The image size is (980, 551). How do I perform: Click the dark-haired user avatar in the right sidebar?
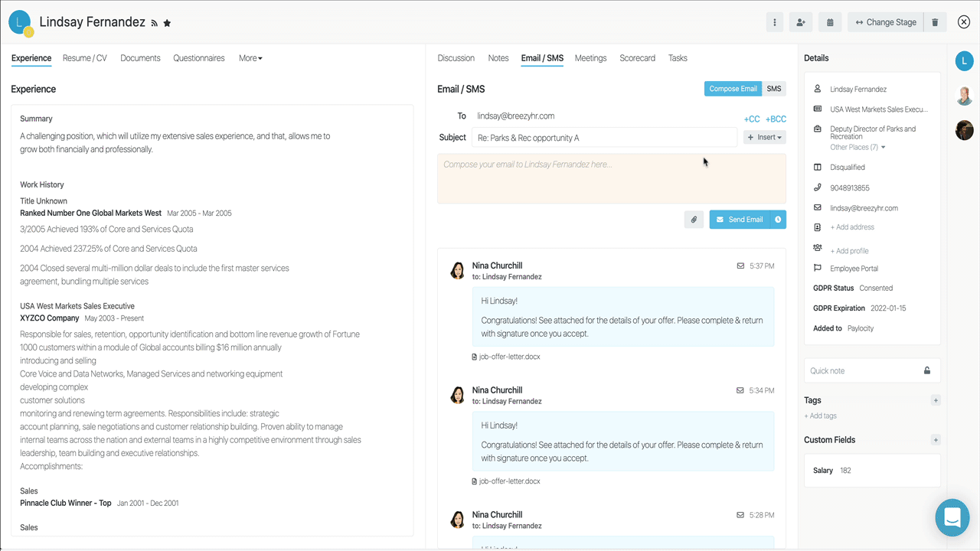(965, 130)
